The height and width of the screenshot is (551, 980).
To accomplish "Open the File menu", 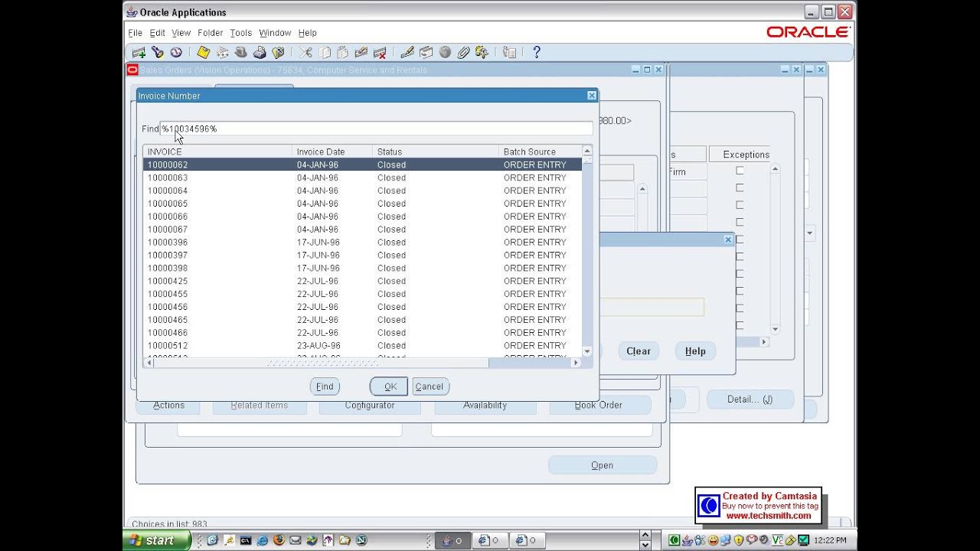I will pos(135,33).
